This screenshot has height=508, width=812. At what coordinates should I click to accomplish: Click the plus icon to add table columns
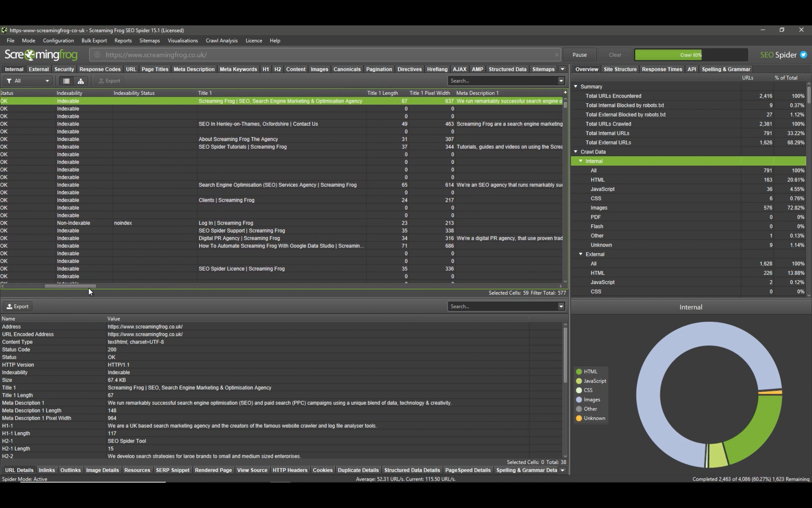pos(565,92)
